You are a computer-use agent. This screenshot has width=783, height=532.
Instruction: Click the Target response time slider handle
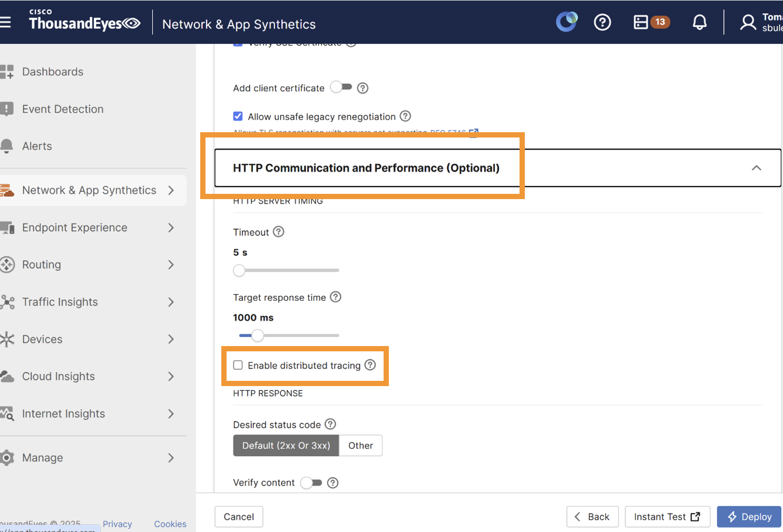coord(257,336)
